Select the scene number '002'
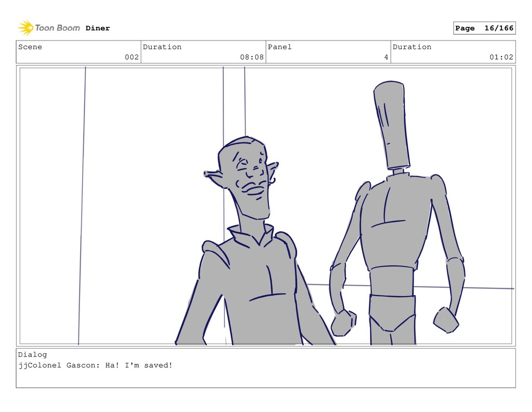Screen dimensions: 532x412 pos(131,57)
